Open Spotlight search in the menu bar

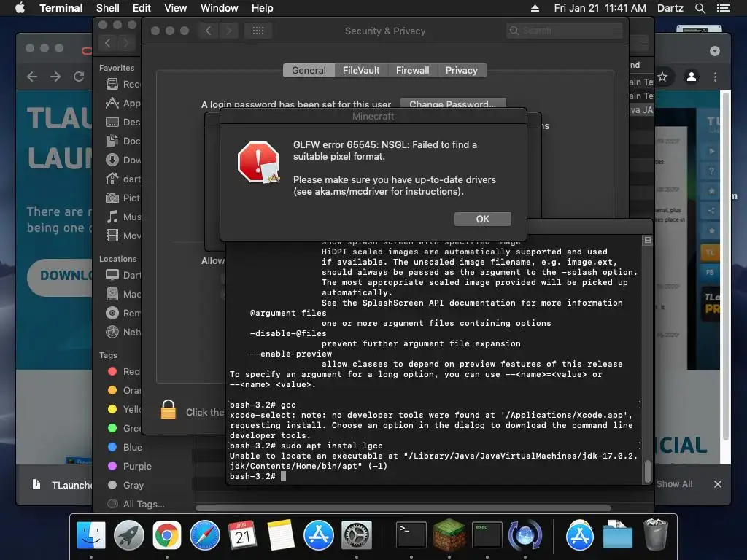700,8
